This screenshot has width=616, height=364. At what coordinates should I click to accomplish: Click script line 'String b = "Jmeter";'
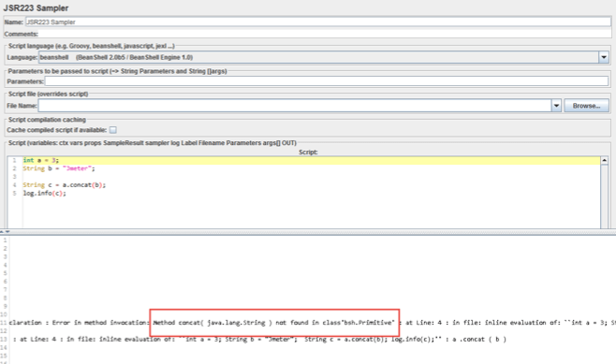click(x=59, y=168)
